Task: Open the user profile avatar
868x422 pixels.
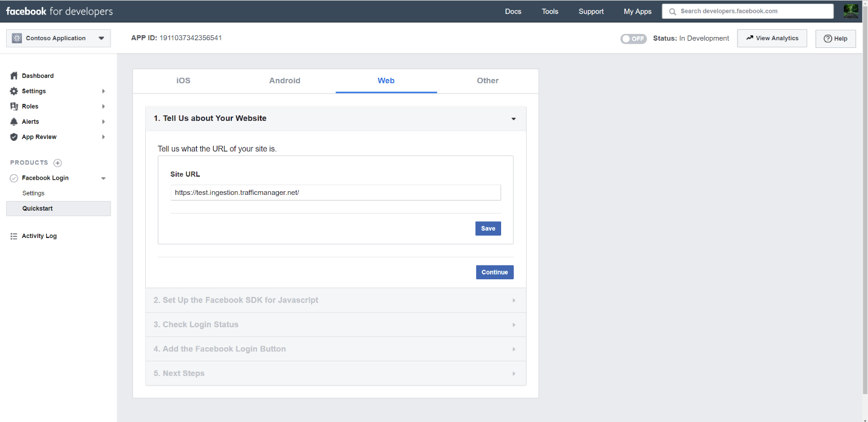Action: [851, 11]
